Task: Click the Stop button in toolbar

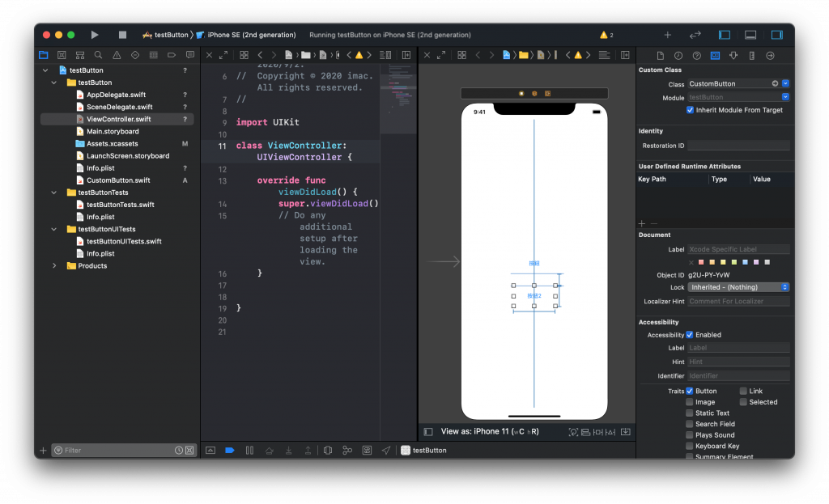Action: [x=123, y=35]
